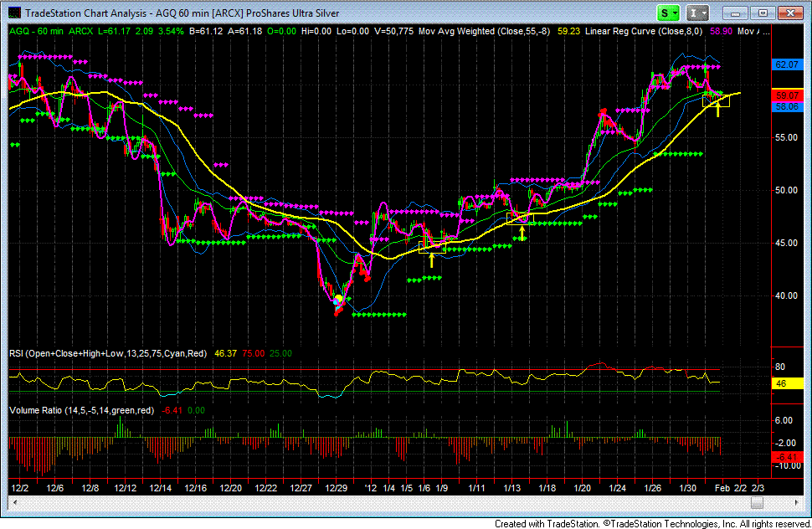Click the '12/20' date on time axis

pos(231,488)
